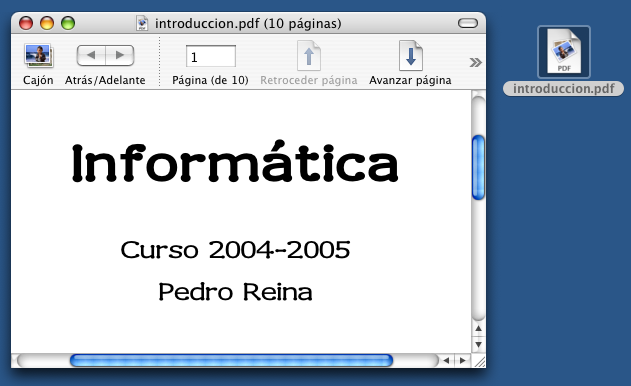Screen dimensions: 631x386
Task: Click the window title "introduccion.pdf (10 páginas)"
Action: coord(248,24)
